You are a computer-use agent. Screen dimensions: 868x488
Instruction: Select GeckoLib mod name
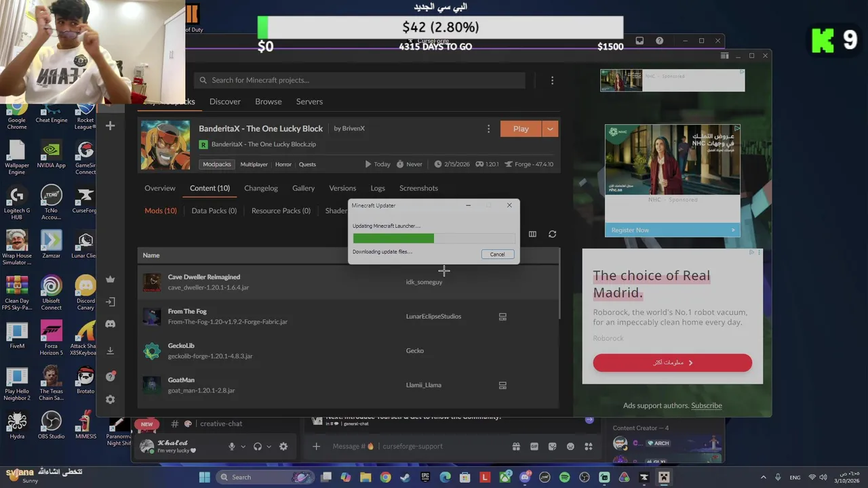(181, 346)
